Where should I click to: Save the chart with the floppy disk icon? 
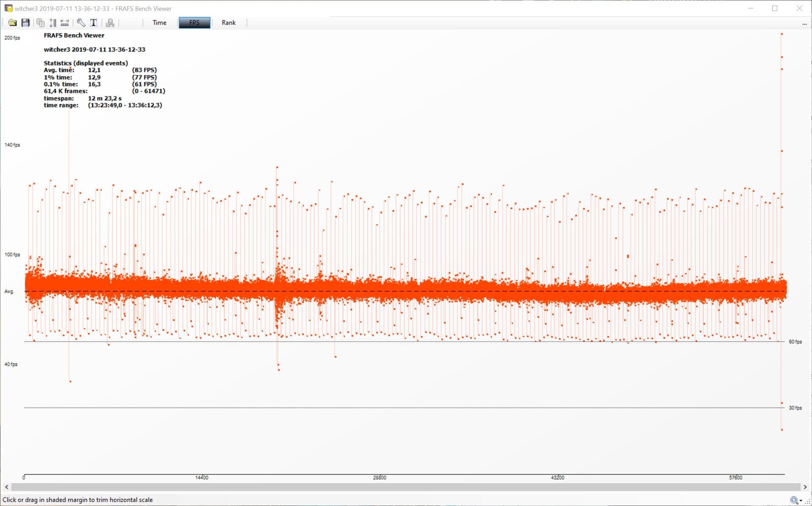25,23
